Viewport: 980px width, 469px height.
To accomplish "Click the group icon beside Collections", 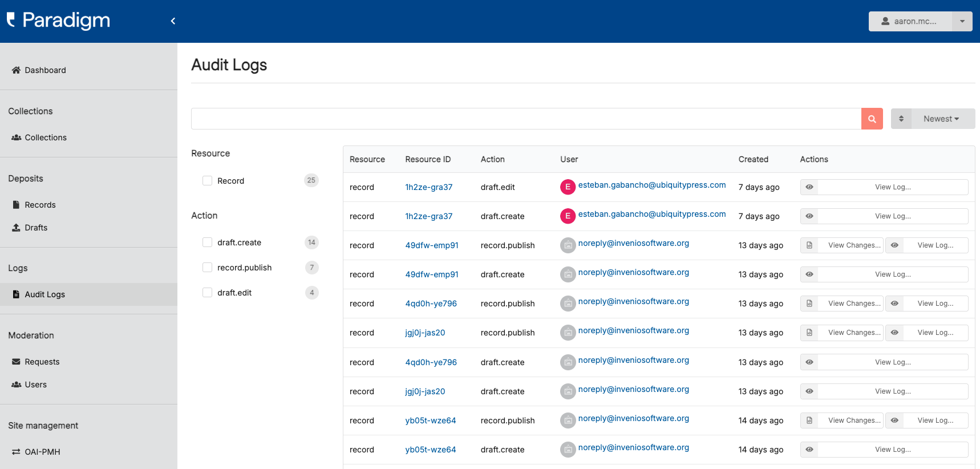I will [17, 138].
